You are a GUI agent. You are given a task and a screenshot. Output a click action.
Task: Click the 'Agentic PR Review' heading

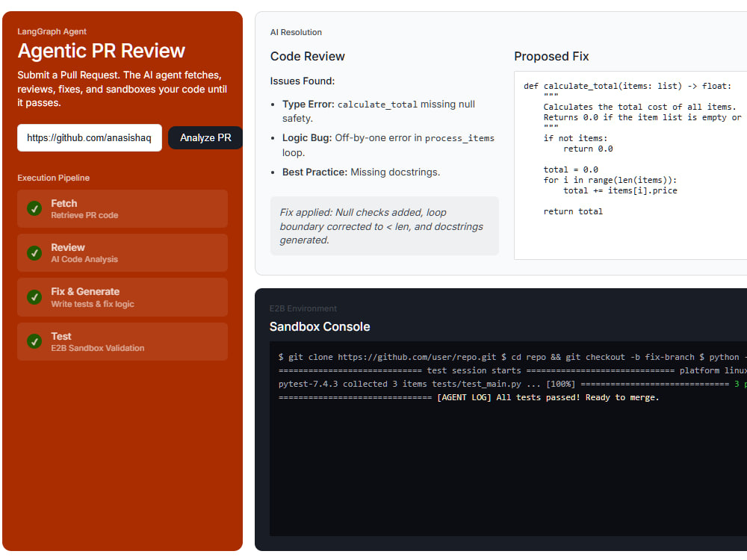(x=101, y=51)
